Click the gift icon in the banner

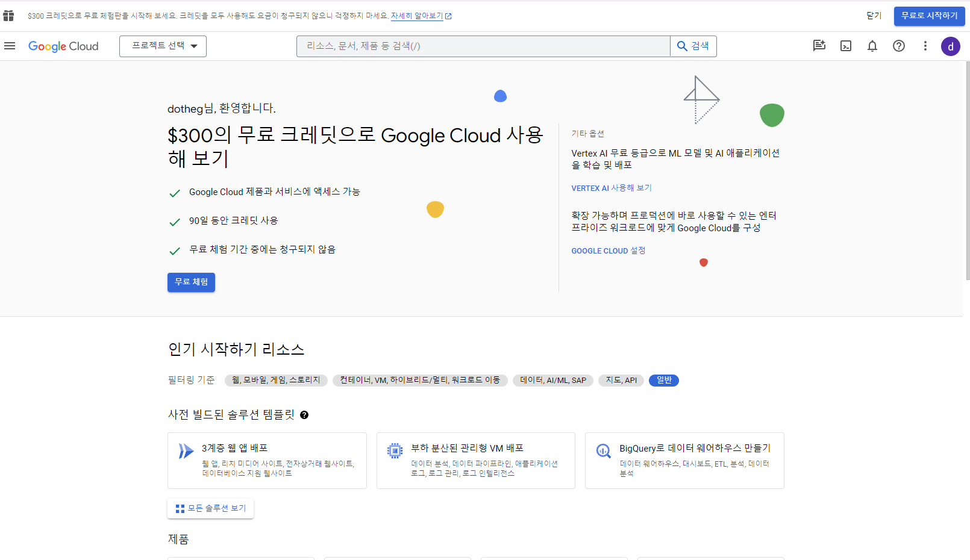click(8, 16)
